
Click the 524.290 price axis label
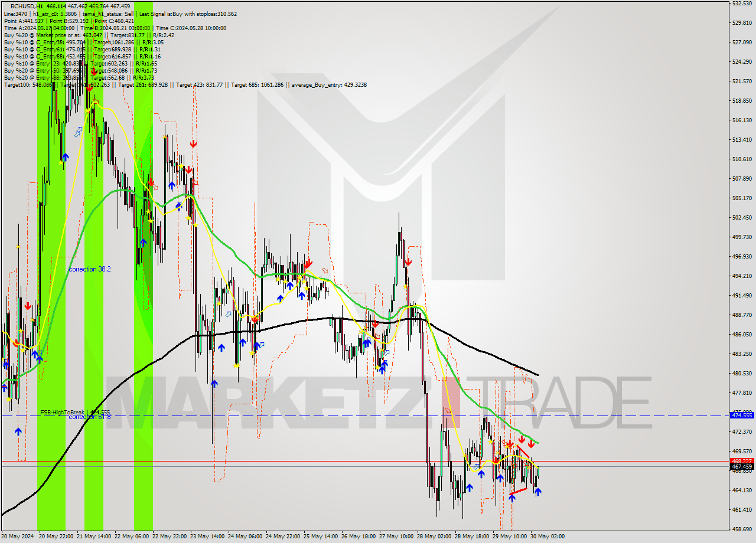point(741,62)
